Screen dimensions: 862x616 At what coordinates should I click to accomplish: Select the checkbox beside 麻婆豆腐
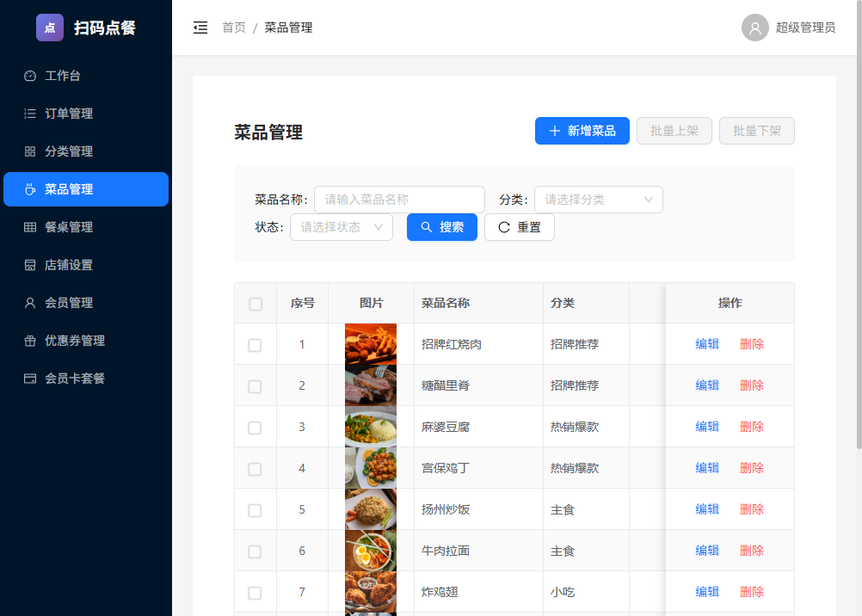[255, 426]
